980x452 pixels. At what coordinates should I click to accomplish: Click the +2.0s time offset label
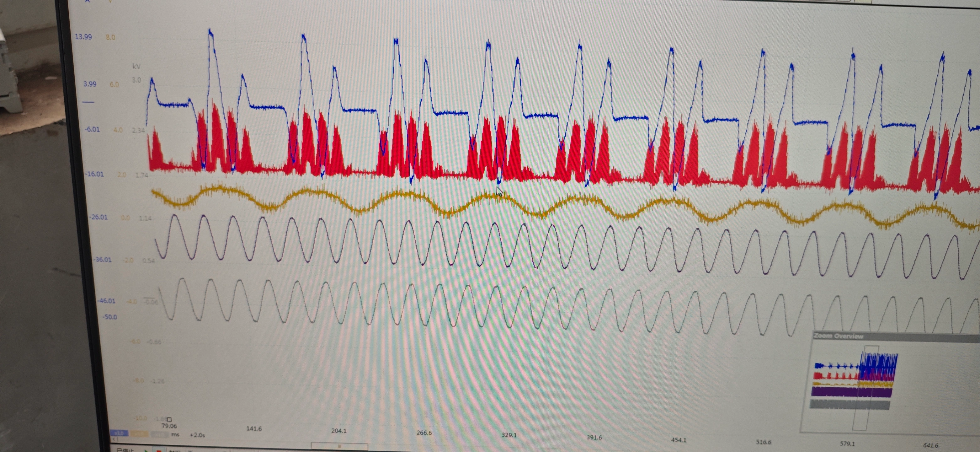197,435
